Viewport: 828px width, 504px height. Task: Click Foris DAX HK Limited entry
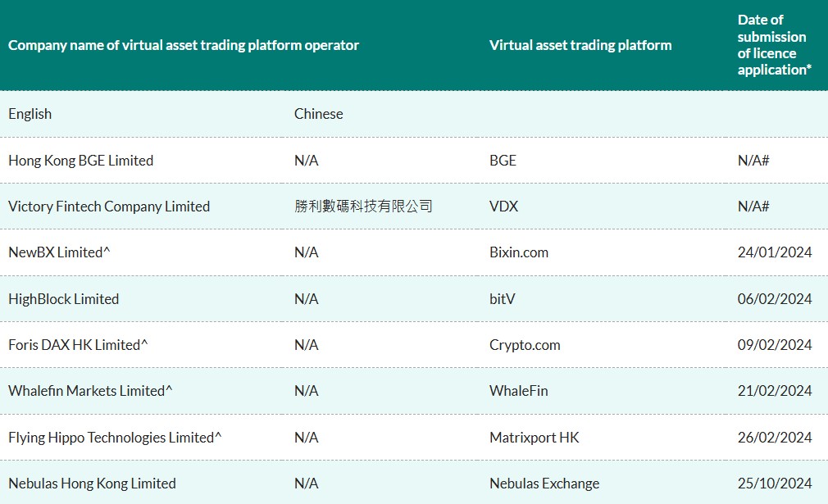pyautogui.click(x=78, y=345)
